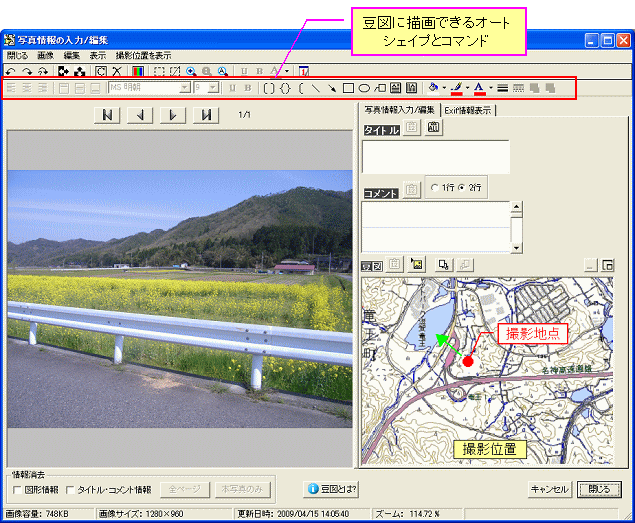This screenshot has height=523, width=635.
Task: Check the 図形情報 checkbox
Action: [17, 490]
